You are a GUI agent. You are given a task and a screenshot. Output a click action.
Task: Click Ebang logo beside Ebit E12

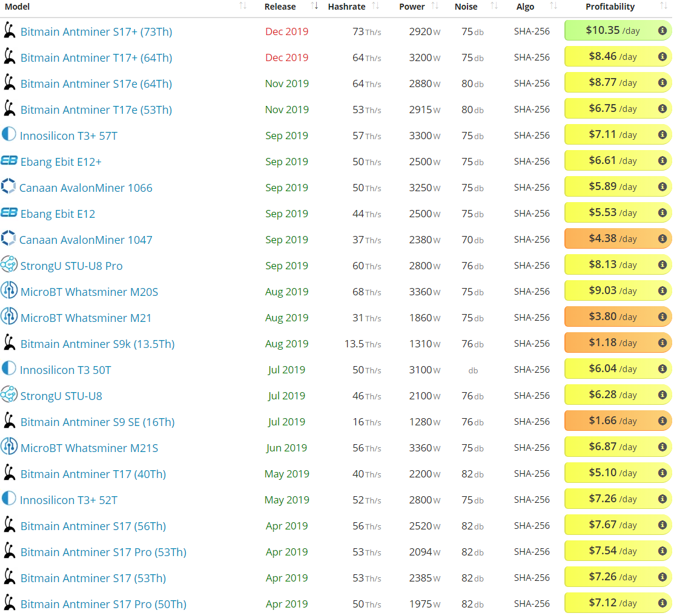point(9,212)
